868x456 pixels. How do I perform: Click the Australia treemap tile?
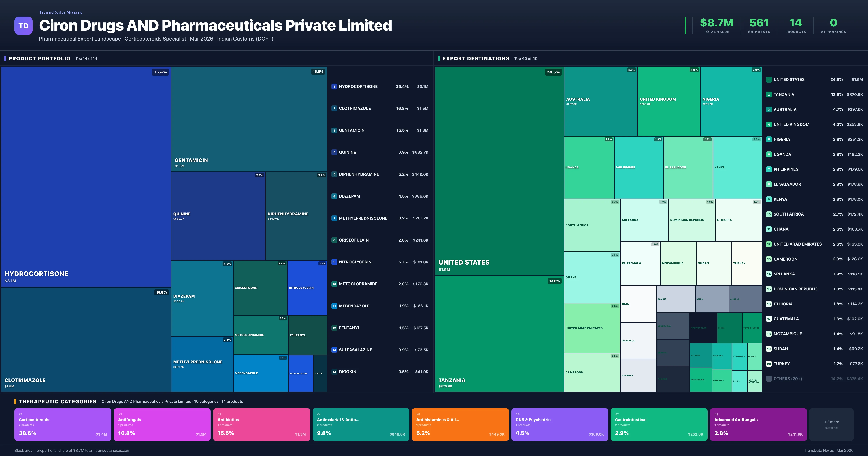(600, 101)
